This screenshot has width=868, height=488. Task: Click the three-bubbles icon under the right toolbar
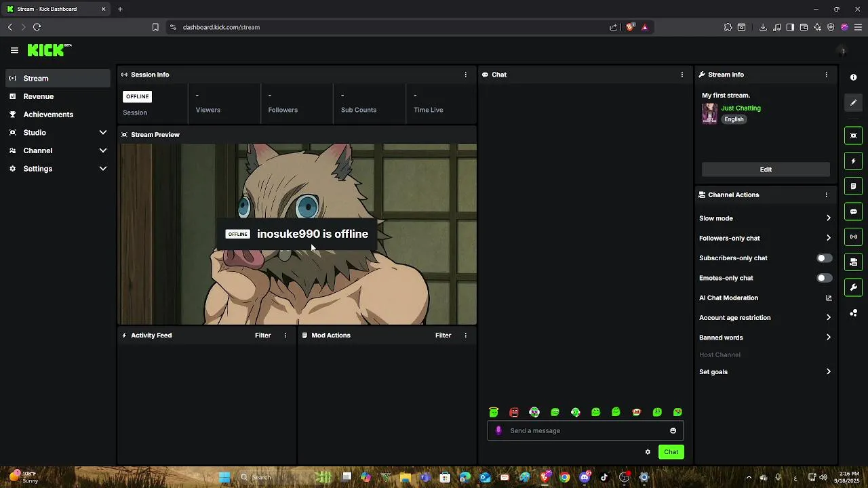[853, 312]
